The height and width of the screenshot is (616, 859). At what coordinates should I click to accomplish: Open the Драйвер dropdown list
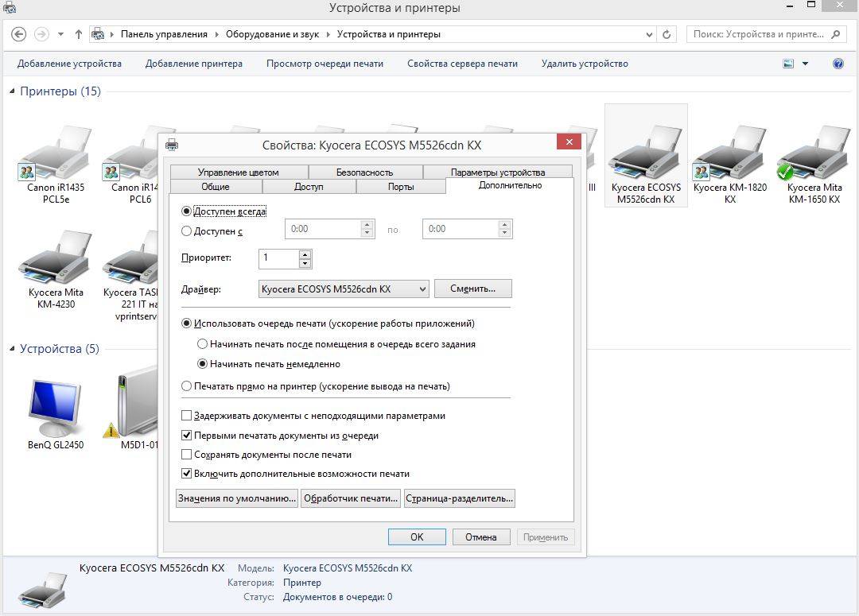point(422,289)
